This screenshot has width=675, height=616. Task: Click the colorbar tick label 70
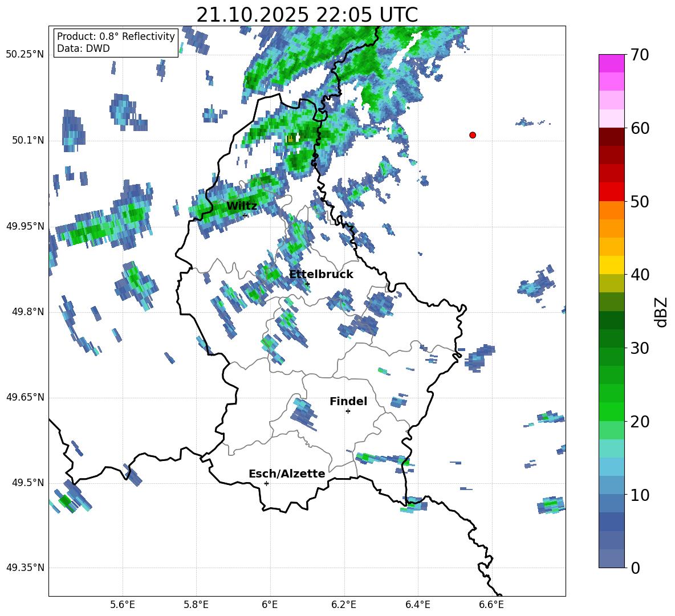640,55
